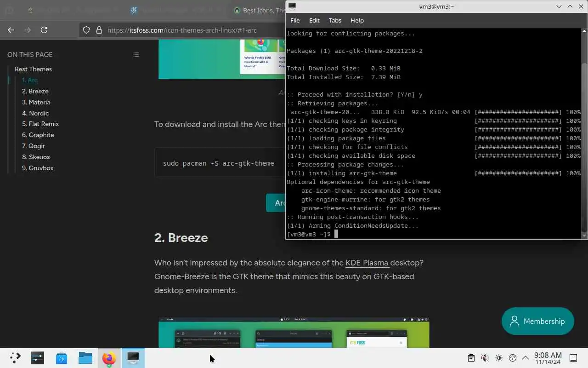The height and width of the screenshot is (368, 588).
Task: Click the 'vm3@vm3:~' terminal title text
Action: tap(436, 6)
